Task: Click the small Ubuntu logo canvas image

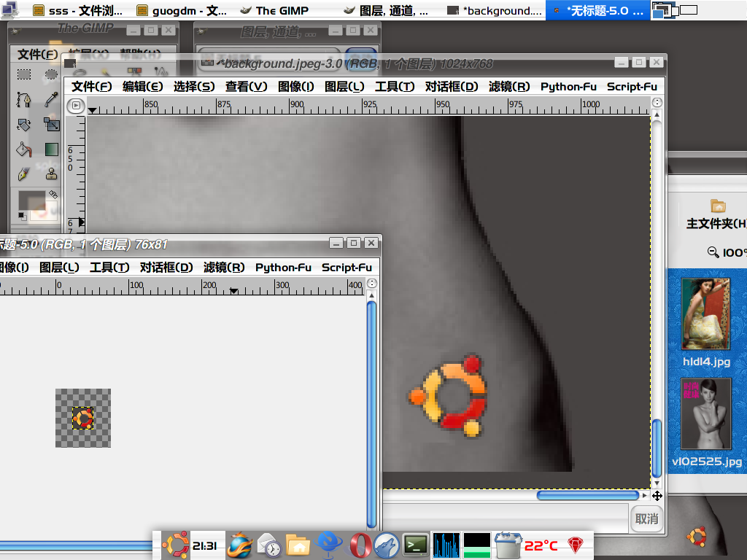Action: click(83, 418)
